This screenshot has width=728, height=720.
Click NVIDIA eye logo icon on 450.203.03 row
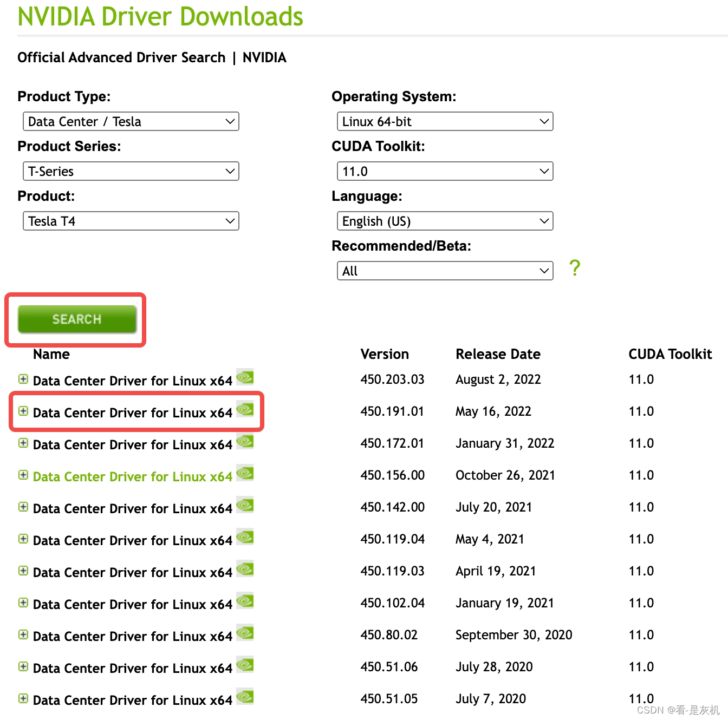tap(245, 377)
